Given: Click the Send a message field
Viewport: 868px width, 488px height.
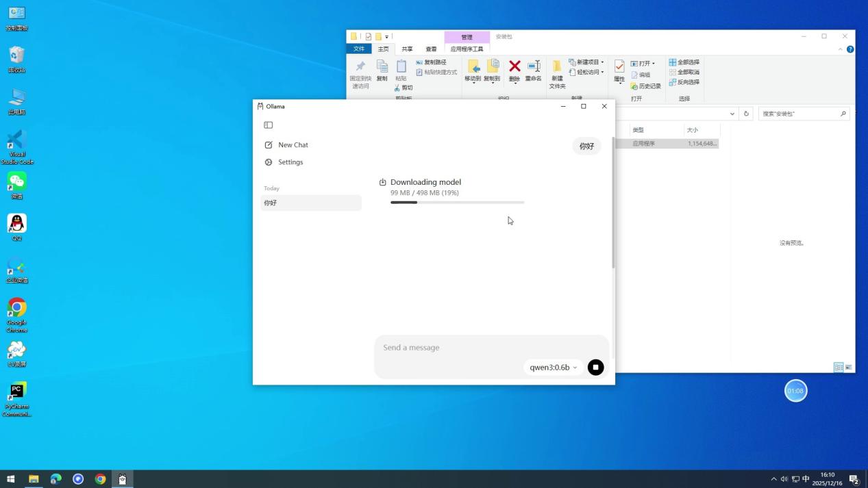Looking at the screenshot, I should (480, 348).
